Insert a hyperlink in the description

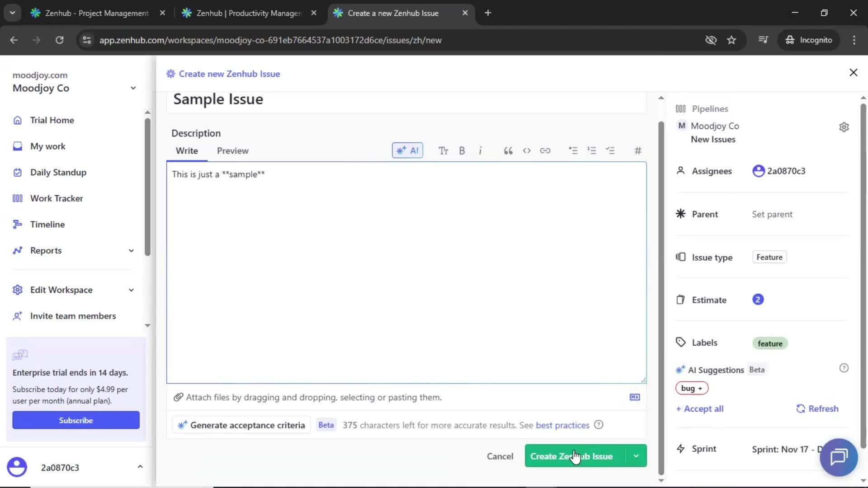[546, 150]
